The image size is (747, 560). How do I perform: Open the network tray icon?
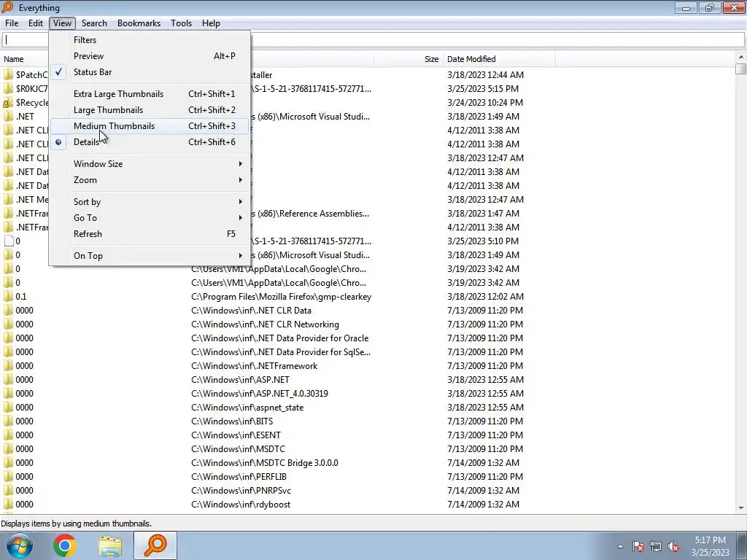(656, 546)
